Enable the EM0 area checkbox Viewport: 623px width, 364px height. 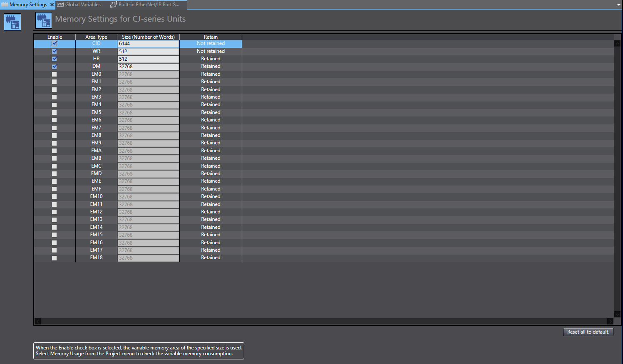point(55,74)
